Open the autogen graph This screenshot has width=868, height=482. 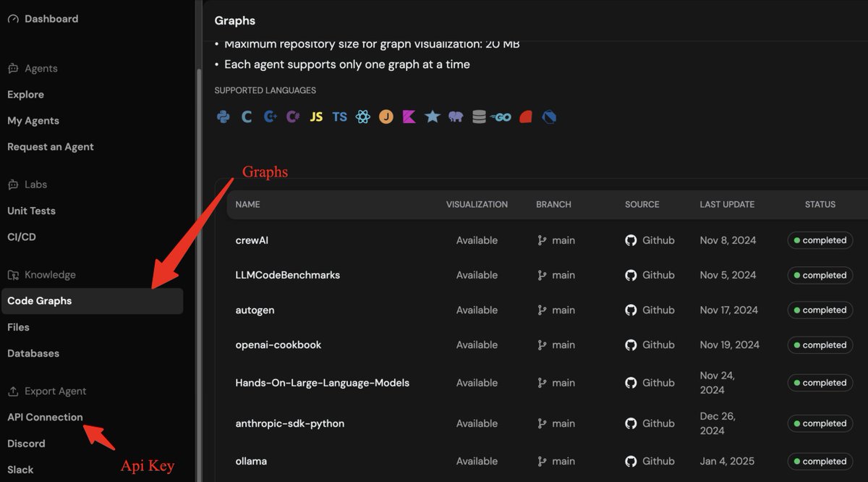pos(255,310)
